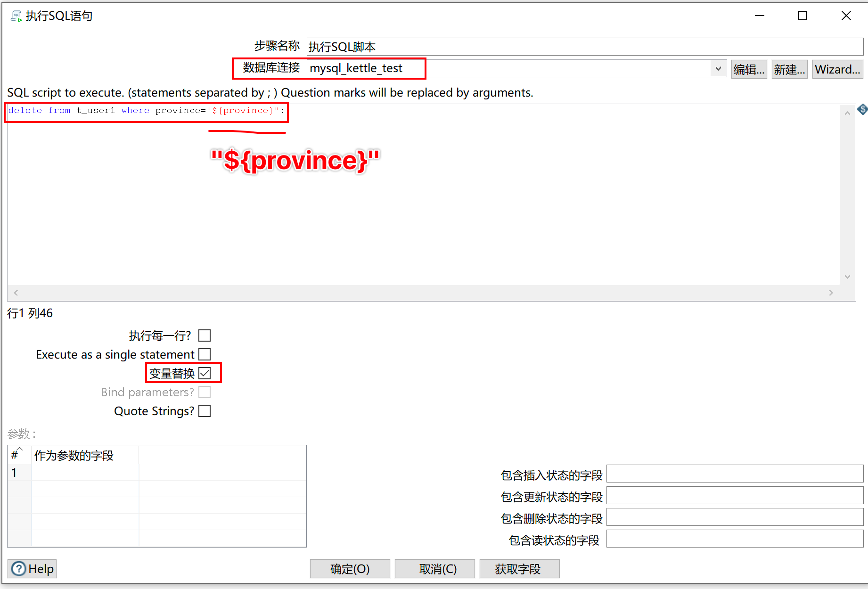Focus the 包含删除状态的字段 input
Screen dimensions: 868x589
[735, 517]
